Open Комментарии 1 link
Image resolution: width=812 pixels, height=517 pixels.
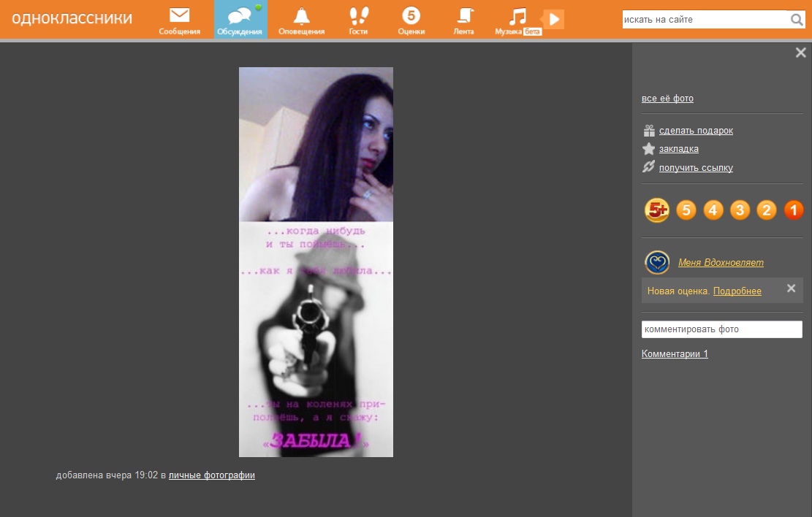pos(675,354)
